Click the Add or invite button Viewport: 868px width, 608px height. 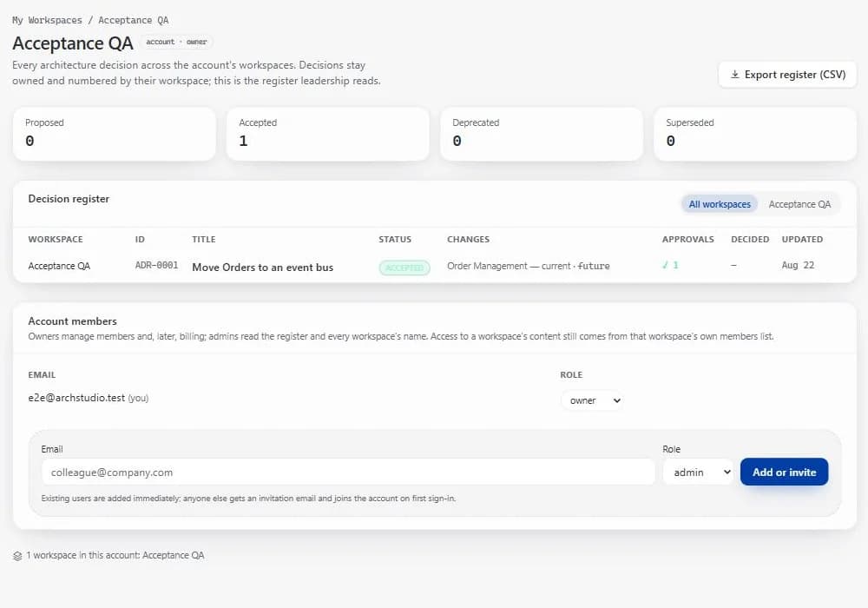coord(784,472)
